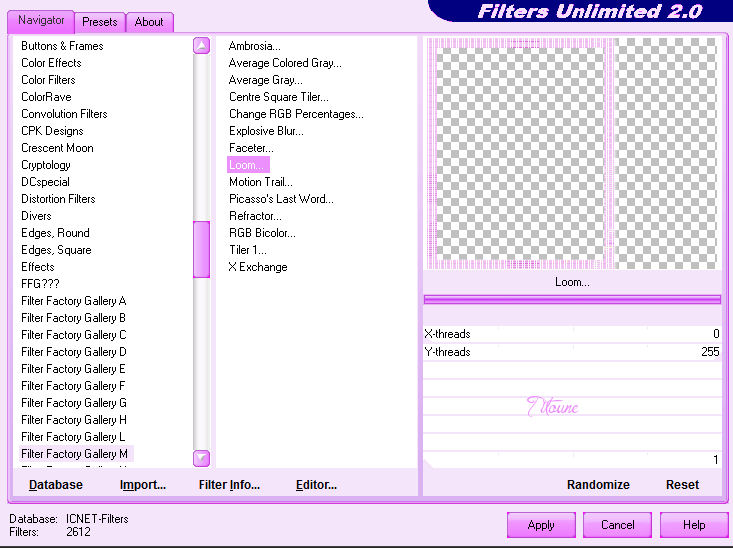Click the Cancel button
This screenshot has width=733, height=548.
coord(618,525)
